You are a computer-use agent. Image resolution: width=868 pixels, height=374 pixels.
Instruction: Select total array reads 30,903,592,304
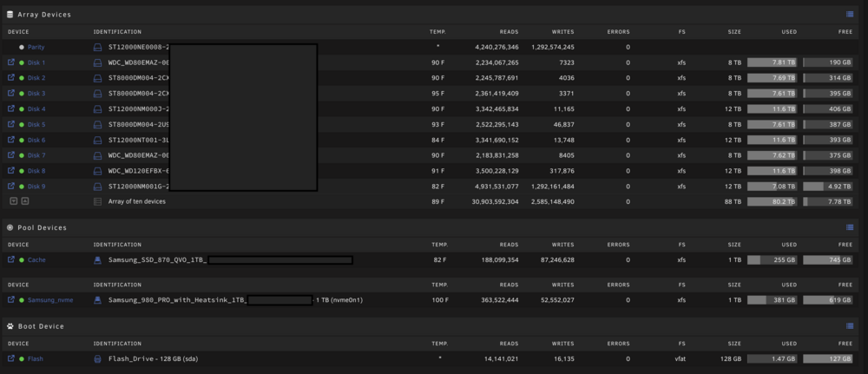click(x=495, y=202)
